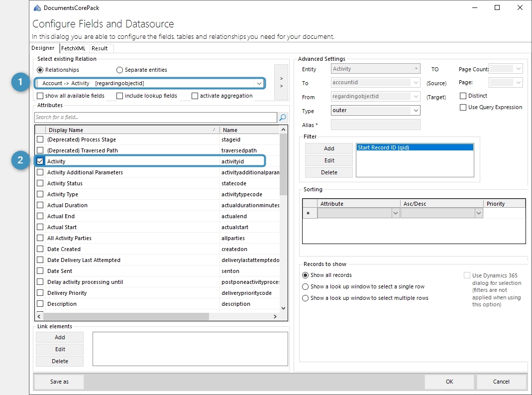Click the horizontal scroll right arrow in attributes

[275, 316]
